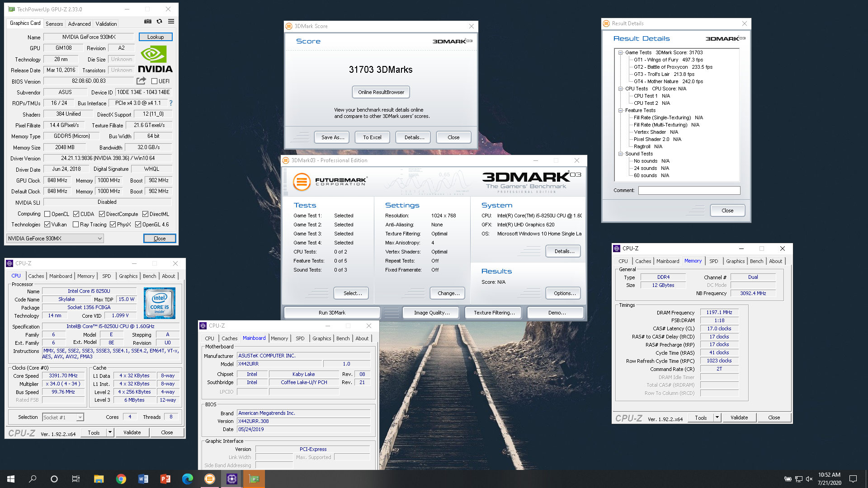Switch to 3DMark03 taskbar icon
This screenshot has height=488, width=868.
click(209, 479)
